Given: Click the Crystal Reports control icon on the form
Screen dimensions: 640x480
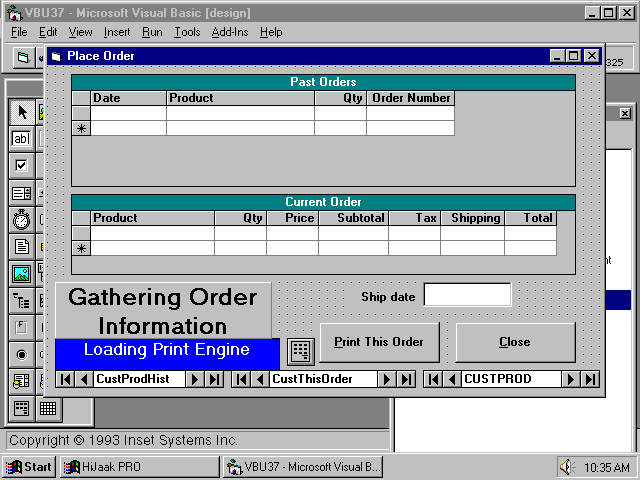Looking at the screenshot, I should coord(300,350).
